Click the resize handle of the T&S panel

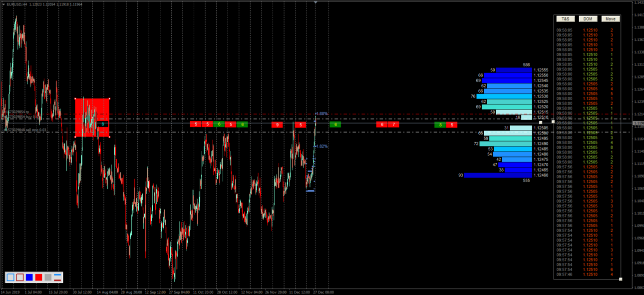tap(621, 279)
